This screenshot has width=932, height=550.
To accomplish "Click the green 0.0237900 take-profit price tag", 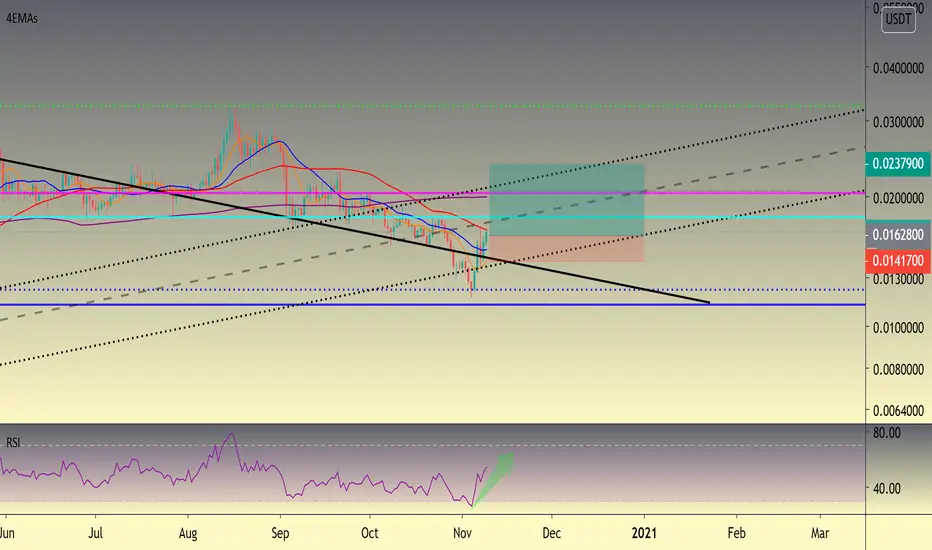I will pyautogui.click(x=898, y=164).
